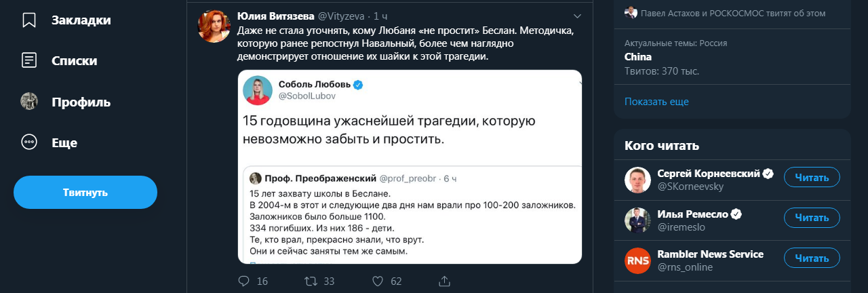Open the Ещё menu item label
868x293 pixels.
click(x=64, y=142)
